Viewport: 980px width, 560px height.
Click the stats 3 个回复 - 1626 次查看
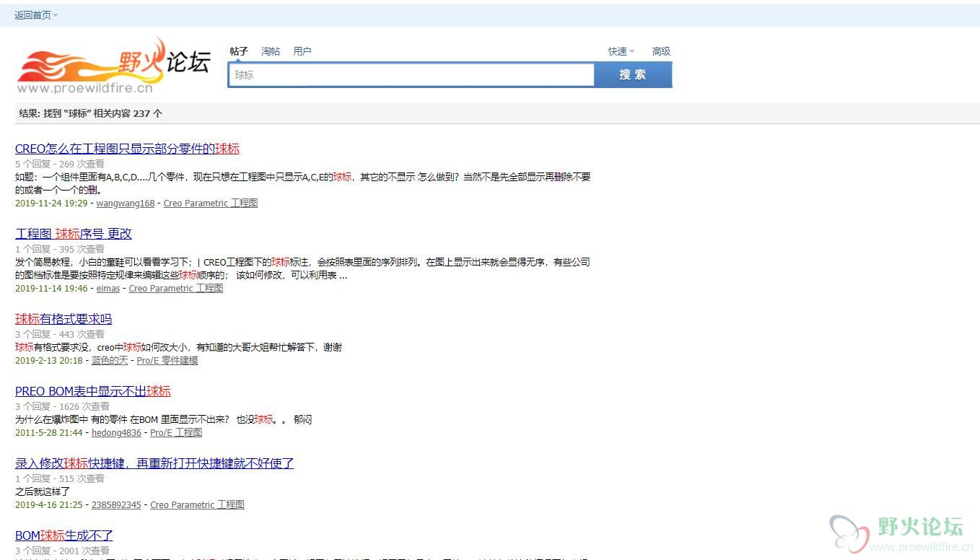62,406
